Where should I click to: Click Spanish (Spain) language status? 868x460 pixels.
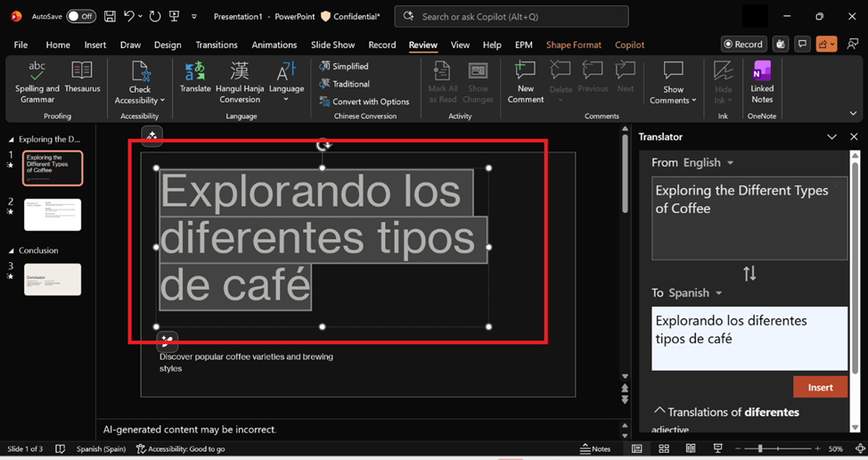(101, 449)
